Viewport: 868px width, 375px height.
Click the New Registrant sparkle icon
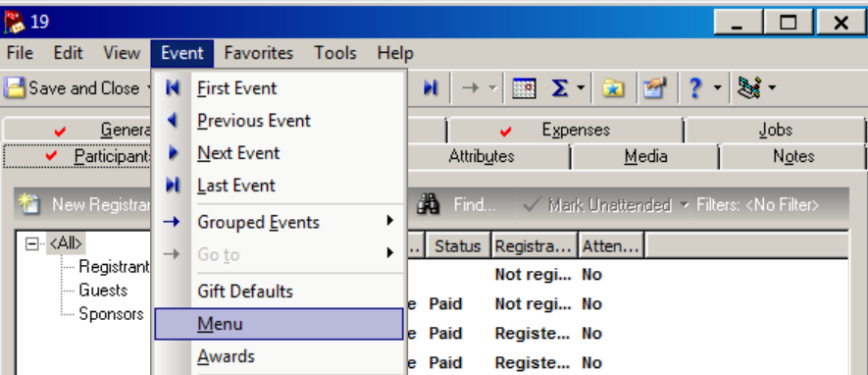28,204
